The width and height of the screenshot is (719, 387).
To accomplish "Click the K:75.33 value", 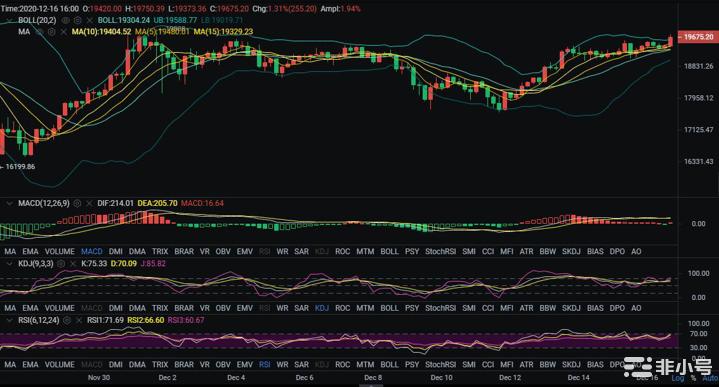I will pyautogui.click(x=94, y=264).
